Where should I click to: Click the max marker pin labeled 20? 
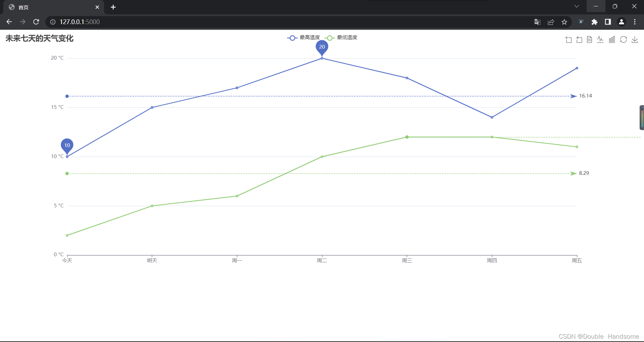click(x=322, y=48)
